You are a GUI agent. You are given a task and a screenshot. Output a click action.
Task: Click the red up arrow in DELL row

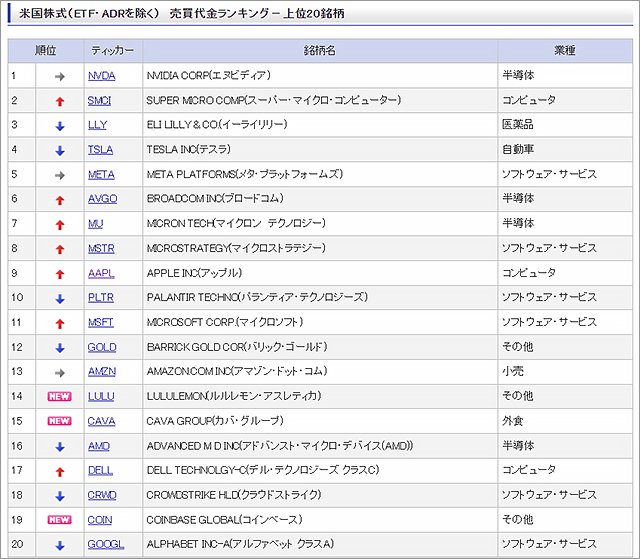point(60,472)
